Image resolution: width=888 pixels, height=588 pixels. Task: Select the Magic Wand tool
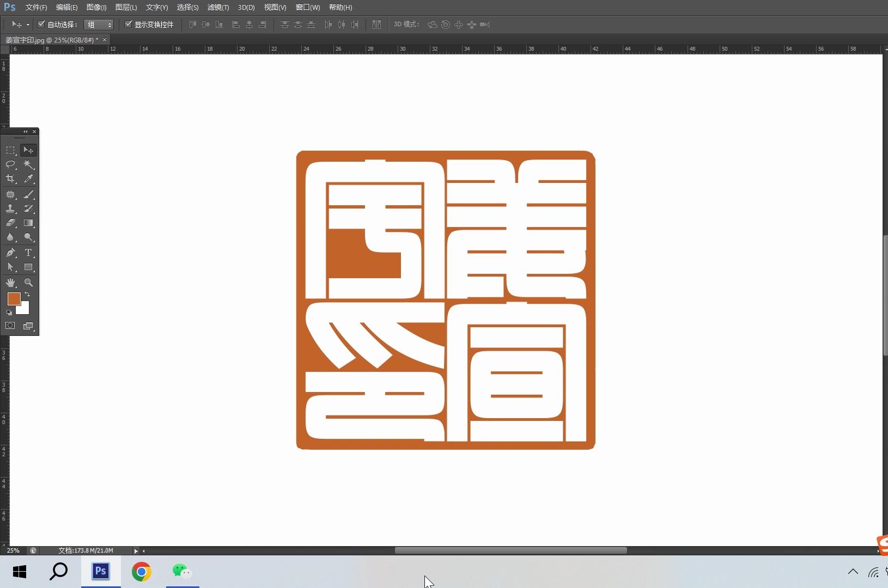click(x=28, y=164)
